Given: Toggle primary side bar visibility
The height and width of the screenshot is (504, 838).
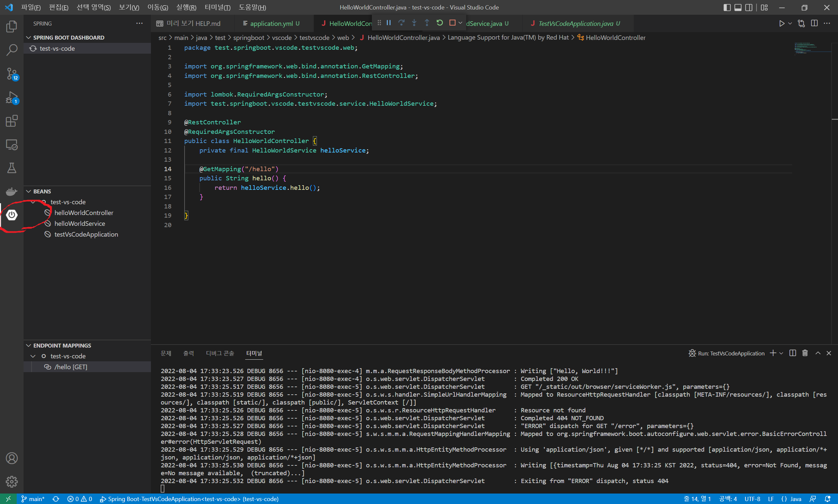Looking at the screenshot, I should click(x=727, y=8).
